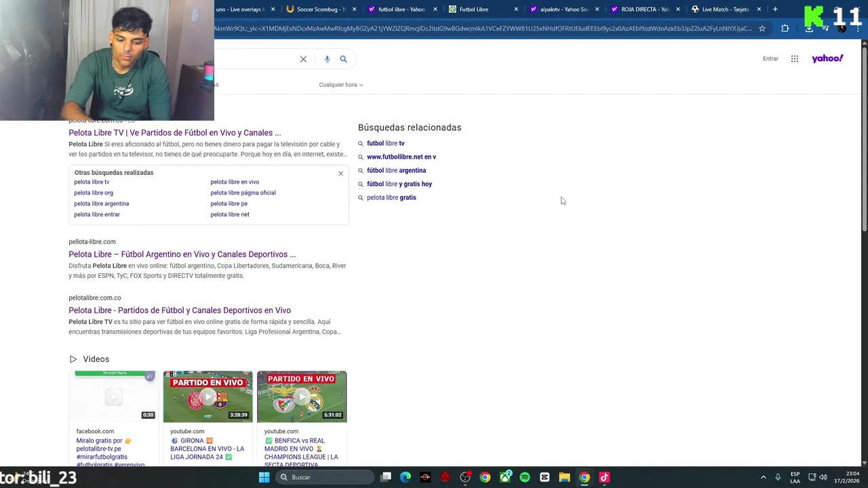
Task: Click the Yahoo logo
Action: [x=827, y=58]
